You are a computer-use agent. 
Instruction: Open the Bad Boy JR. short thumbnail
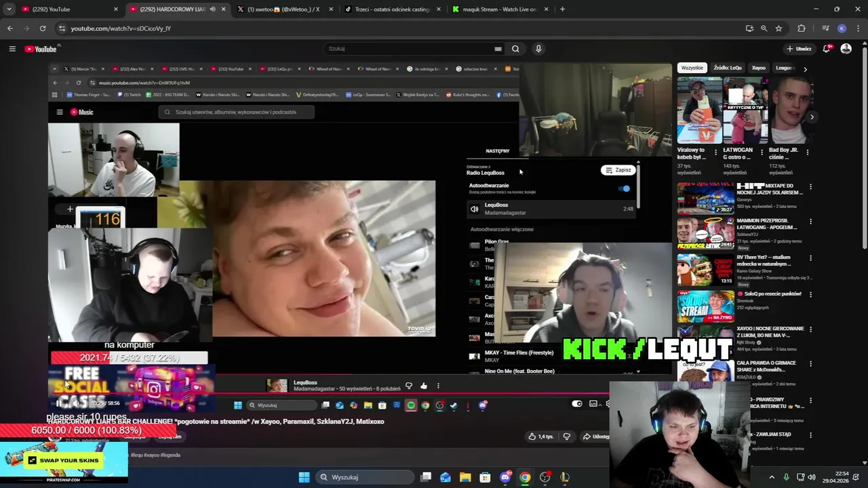[x=791, y=110]
